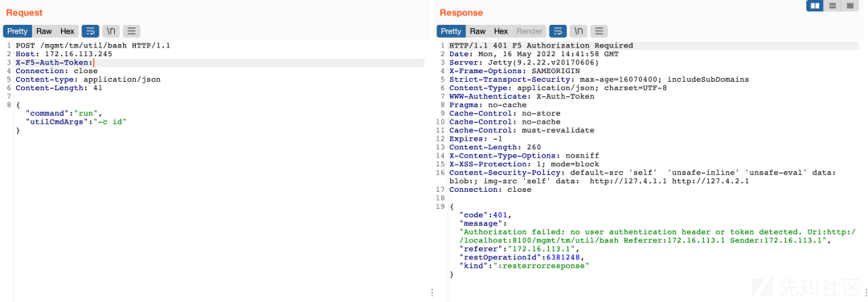Toggle the Request message actions icon beside Hex
Viewport: 868px width, 302px height.
click(90, 31)
